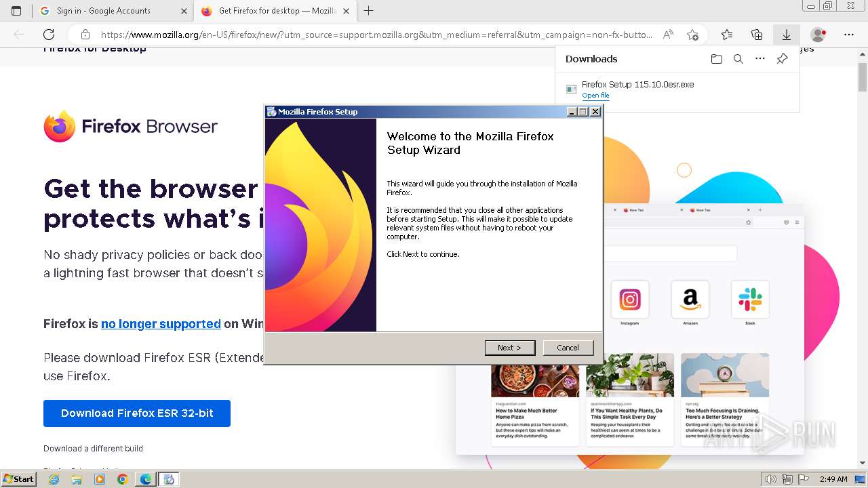Select Firefox Setup installer taskbar button
The image size is (868, 488).
pos(169,479)
